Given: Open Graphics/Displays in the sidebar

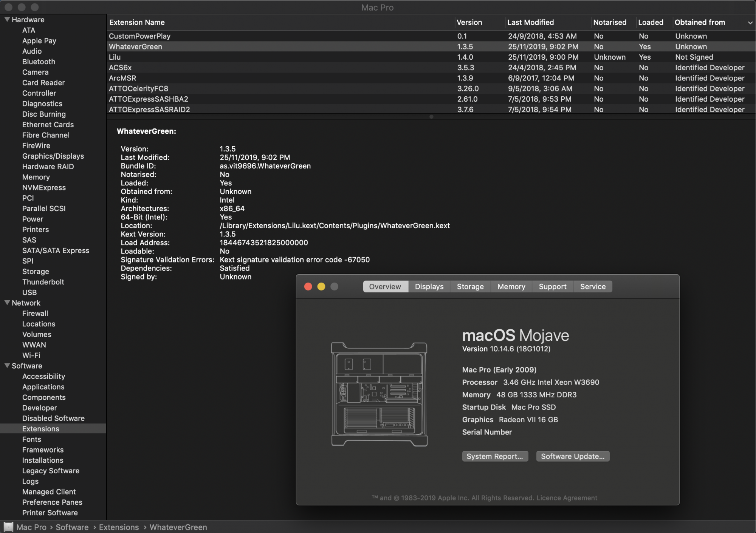Looking at the screenshot, I should point(53,156).
